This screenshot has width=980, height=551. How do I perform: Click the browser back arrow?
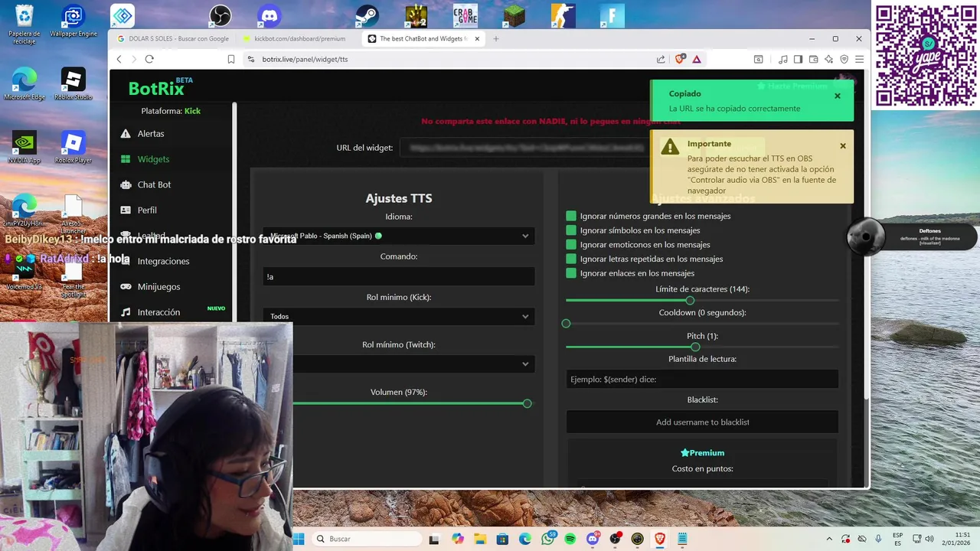click(x=119, y=59)
